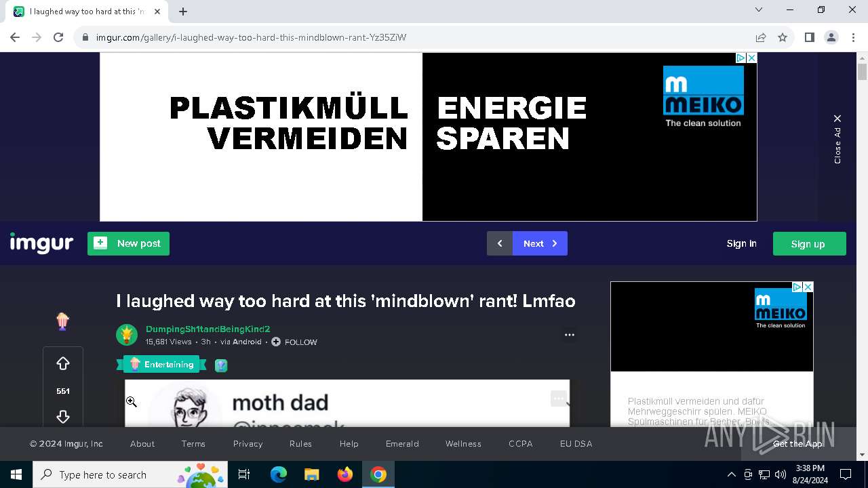Open Rules footer link

(x=300, y=443)
